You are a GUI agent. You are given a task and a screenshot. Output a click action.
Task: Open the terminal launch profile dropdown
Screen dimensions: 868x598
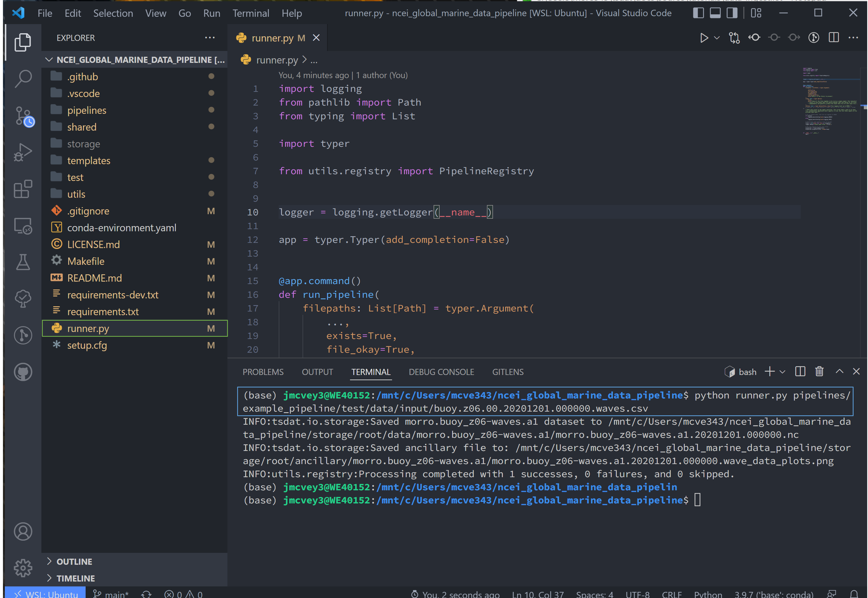782,372
